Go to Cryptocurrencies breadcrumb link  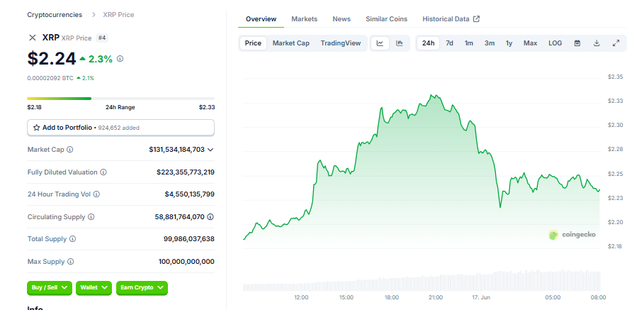tap(55, 15)
